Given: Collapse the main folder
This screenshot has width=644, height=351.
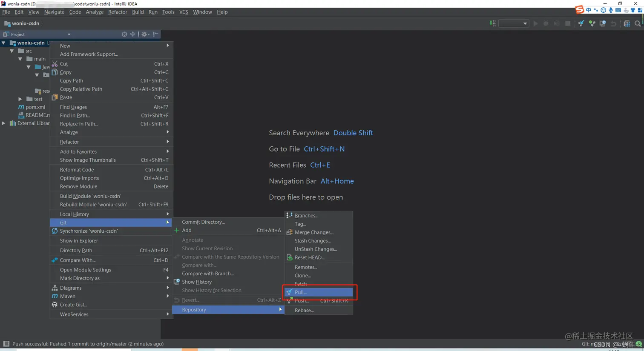Looking at the screenshot, I should coord(20,59).
